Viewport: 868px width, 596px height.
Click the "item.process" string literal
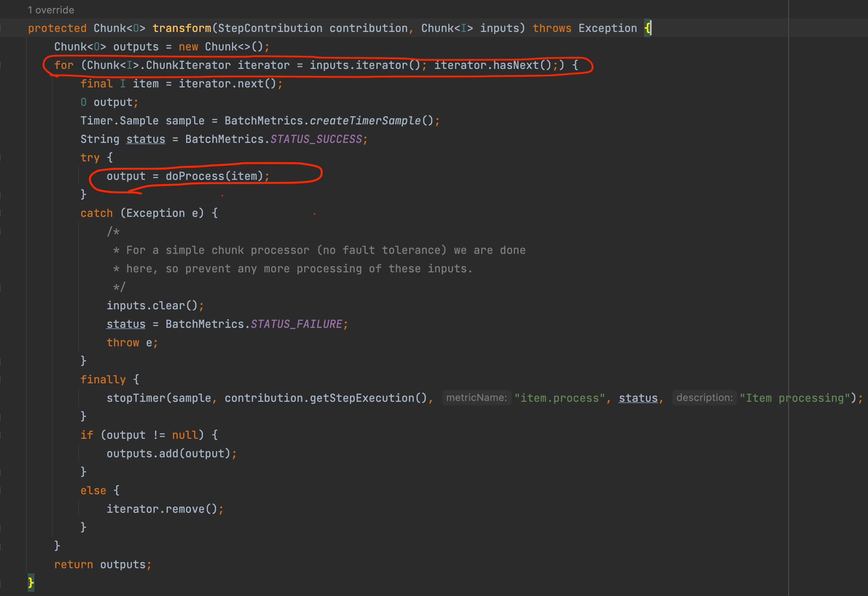coord(560,398)
